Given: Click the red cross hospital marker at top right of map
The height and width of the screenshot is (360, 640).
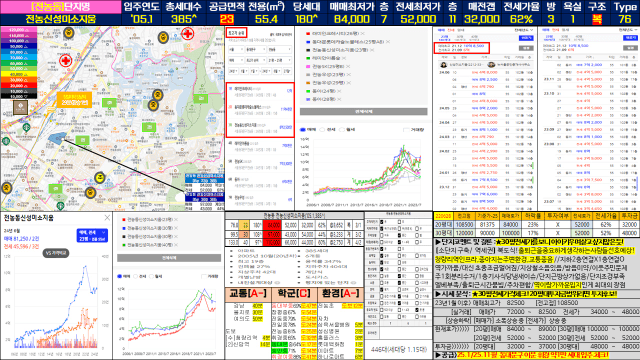Looking at the screenshot, I should (187, 33).
